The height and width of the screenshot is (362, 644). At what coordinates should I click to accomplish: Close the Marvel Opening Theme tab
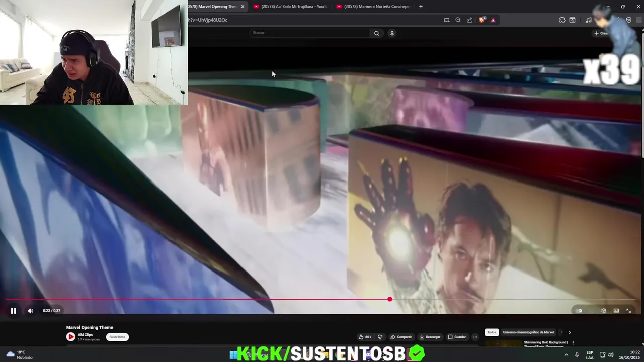pos(243,7)
